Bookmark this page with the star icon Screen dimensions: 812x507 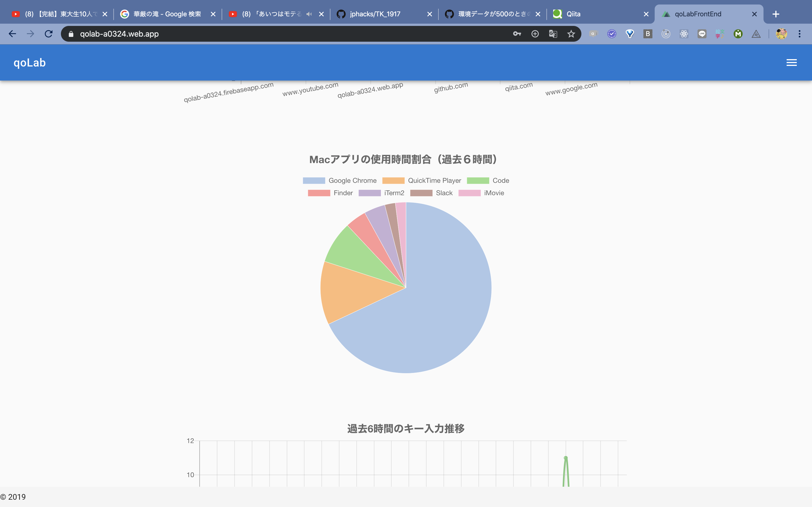click(571, 34)
